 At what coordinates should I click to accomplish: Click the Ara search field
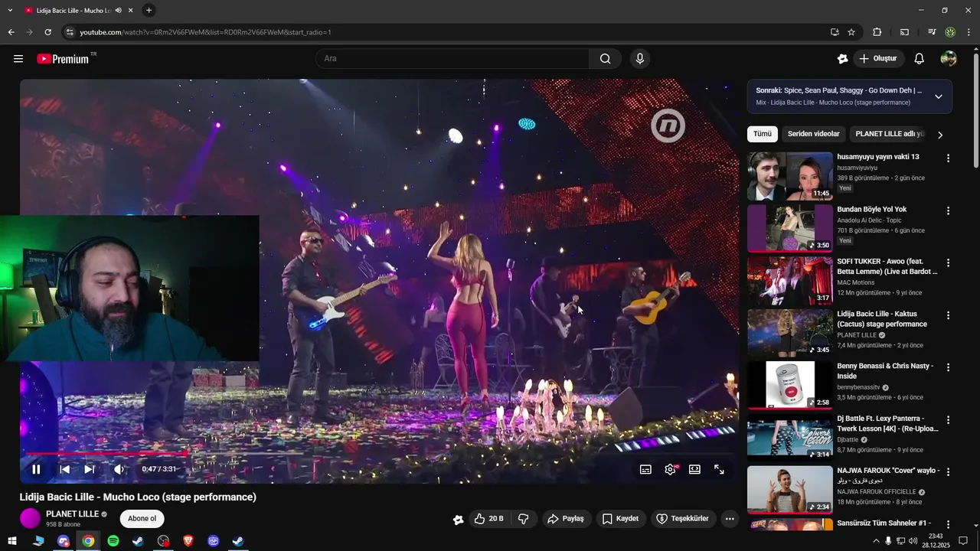tap(452, 59)
